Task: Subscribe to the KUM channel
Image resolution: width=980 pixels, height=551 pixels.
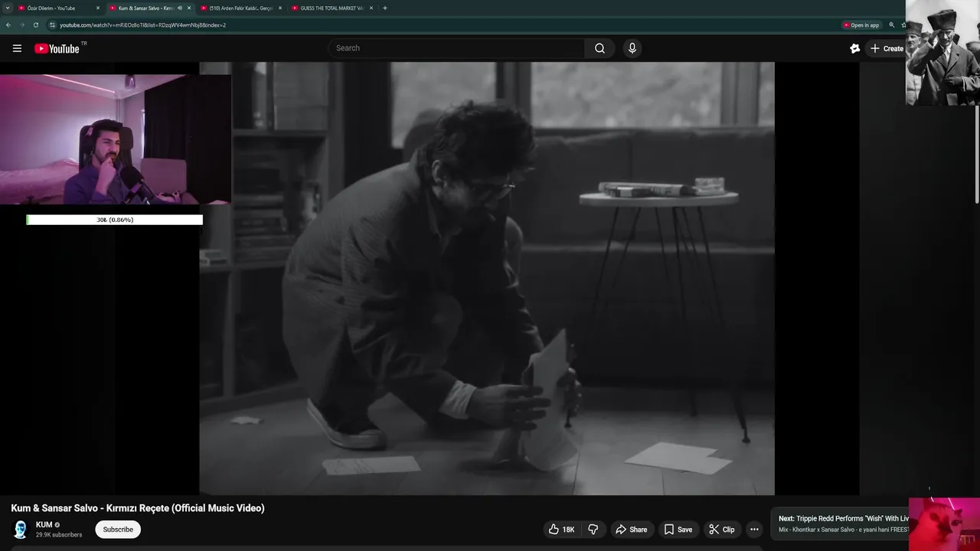Action: click(x=118, y=530)
